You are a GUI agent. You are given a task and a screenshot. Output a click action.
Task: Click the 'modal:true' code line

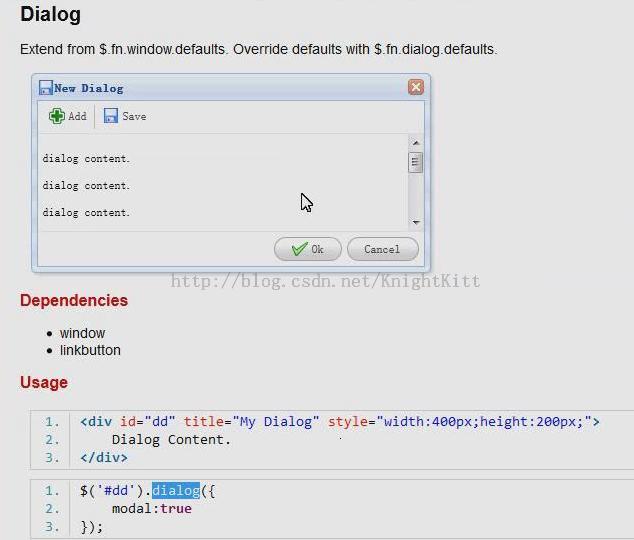[x=152, y=508]
